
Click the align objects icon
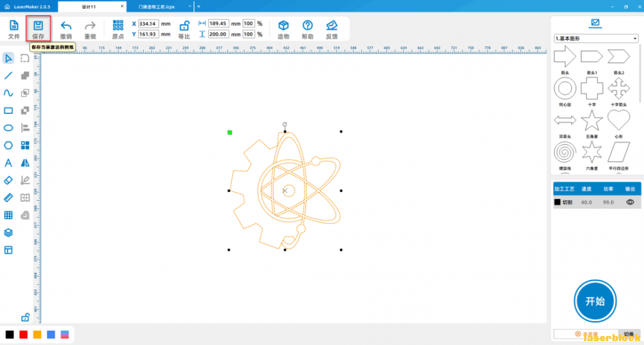coord(25,127)
